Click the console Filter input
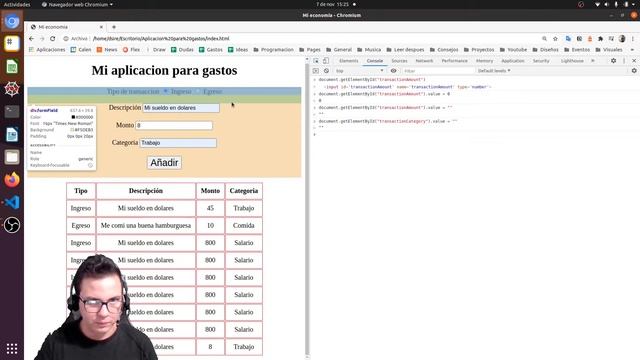Viewport: 640px width, 360px height. [438, 71]
